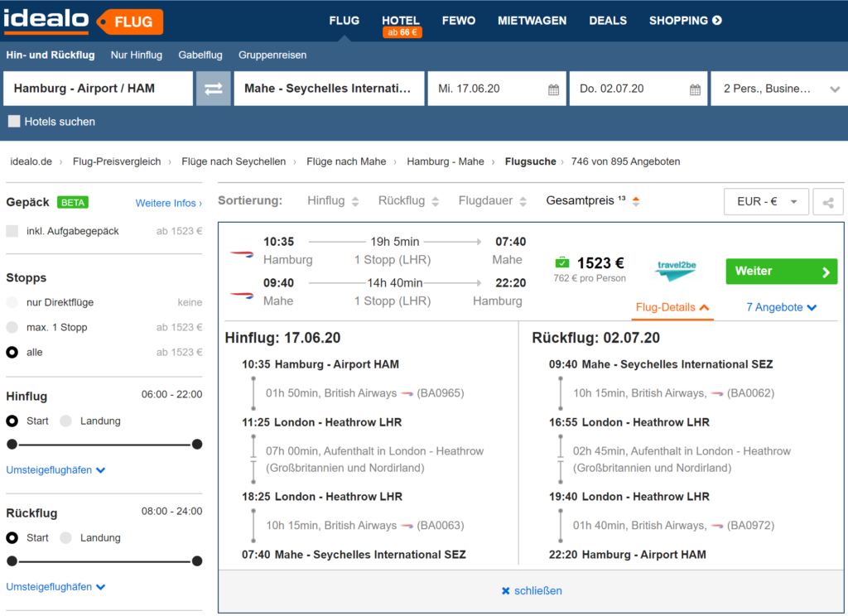Click the orange FLUG tag icon
This screenshot has width=848, height=616.
[130, 22]
